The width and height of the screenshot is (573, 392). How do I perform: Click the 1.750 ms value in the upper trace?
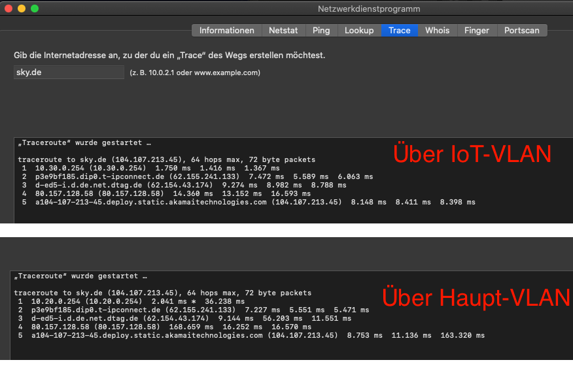click(173, 169)
